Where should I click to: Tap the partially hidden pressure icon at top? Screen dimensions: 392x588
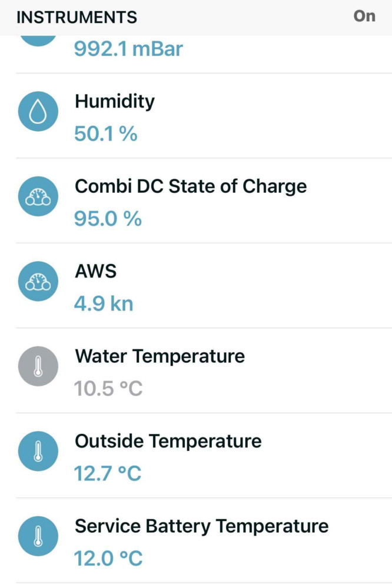coord(38,41)
